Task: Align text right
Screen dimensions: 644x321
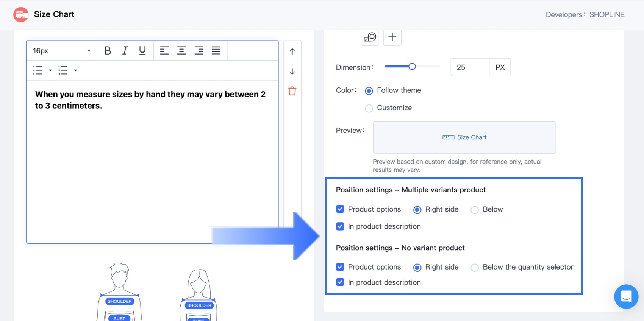Action: [x=199, y=50]
